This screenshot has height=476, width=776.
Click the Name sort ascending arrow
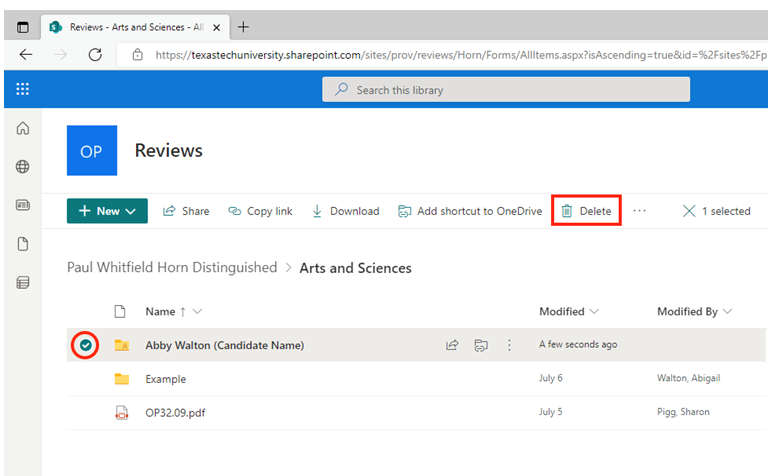click(x=183, y=312)
